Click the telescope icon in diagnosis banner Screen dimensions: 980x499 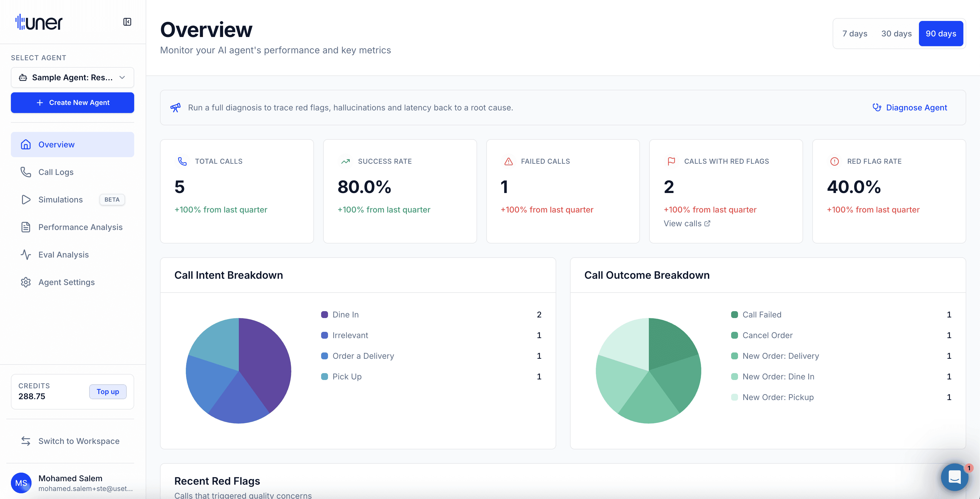[x=175, y=108]
